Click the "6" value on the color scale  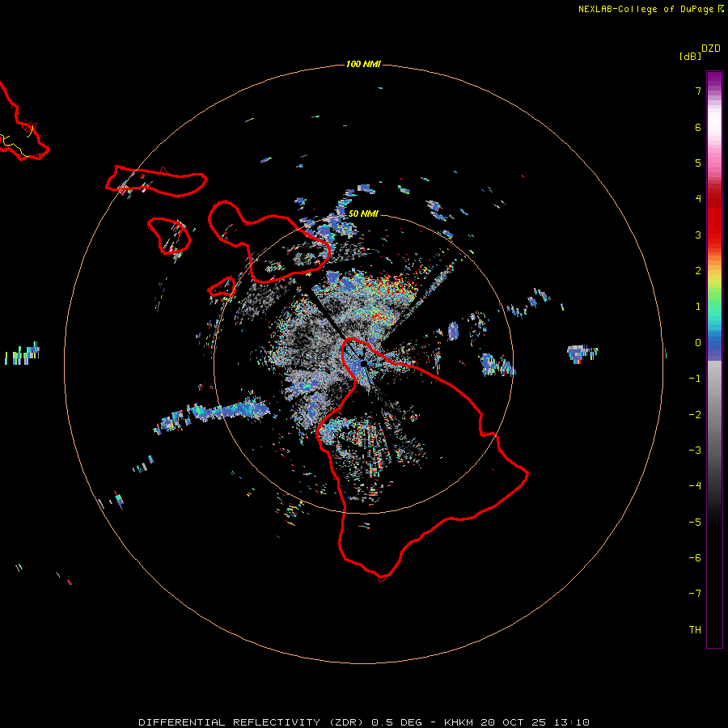[x=698, y=127]
